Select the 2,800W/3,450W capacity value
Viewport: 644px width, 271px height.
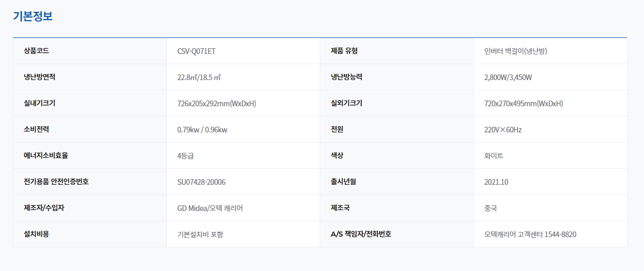click(x=508, y=78)
